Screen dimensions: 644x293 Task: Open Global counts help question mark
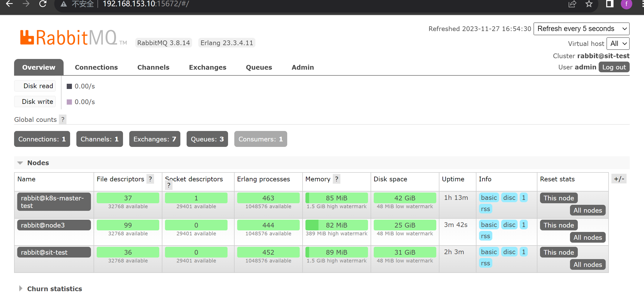pyautogui.click(x=63, y=119)
